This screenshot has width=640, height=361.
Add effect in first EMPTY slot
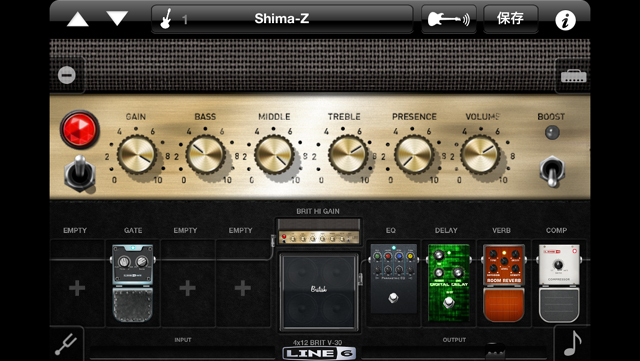tap(77, 288)
